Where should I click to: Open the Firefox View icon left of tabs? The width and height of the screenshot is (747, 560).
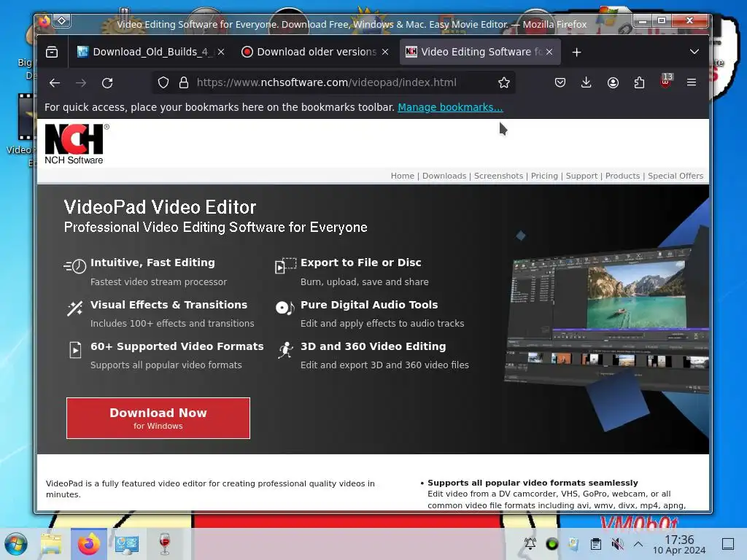[x=52, y=52]
